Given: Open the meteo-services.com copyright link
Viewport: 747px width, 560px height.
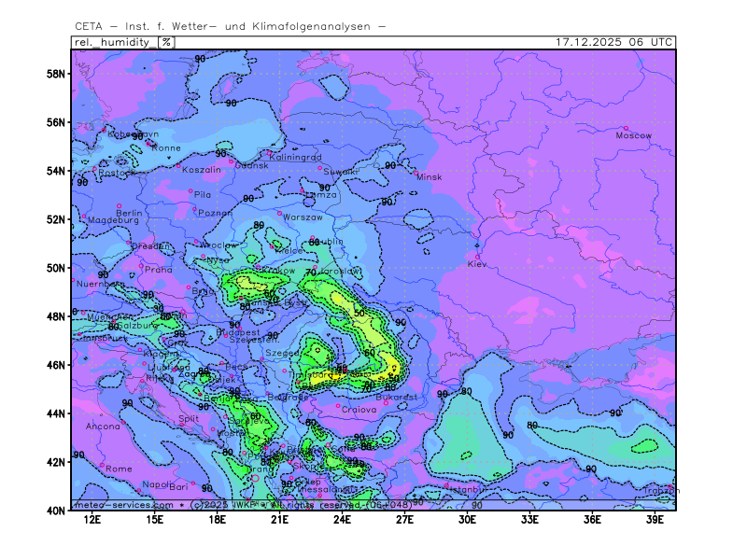Looking at the screenshot, I should [123, 505].
